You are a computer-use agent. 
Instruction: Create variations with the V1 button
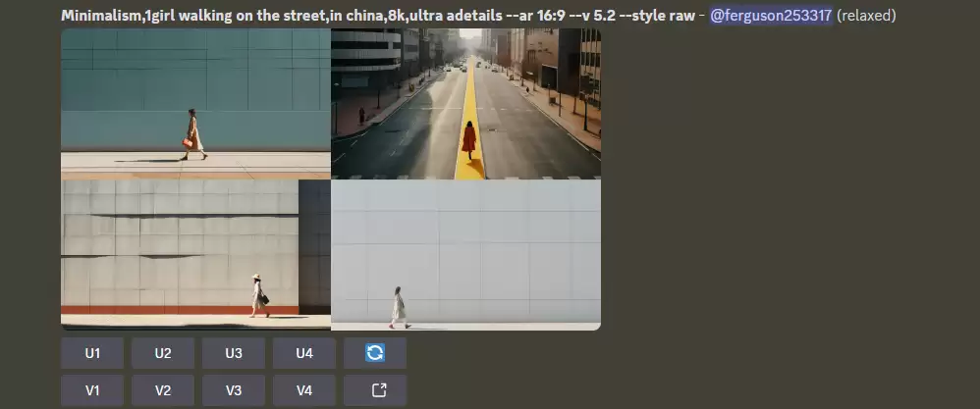pyautogui.click(x=92, y=390)
